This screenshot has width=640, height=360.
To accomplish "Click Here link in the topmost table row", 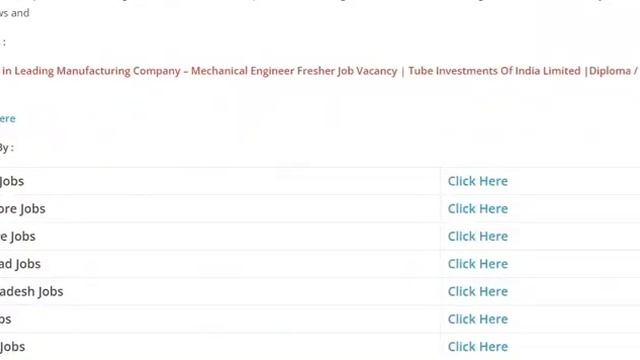I will click(478, 181).
